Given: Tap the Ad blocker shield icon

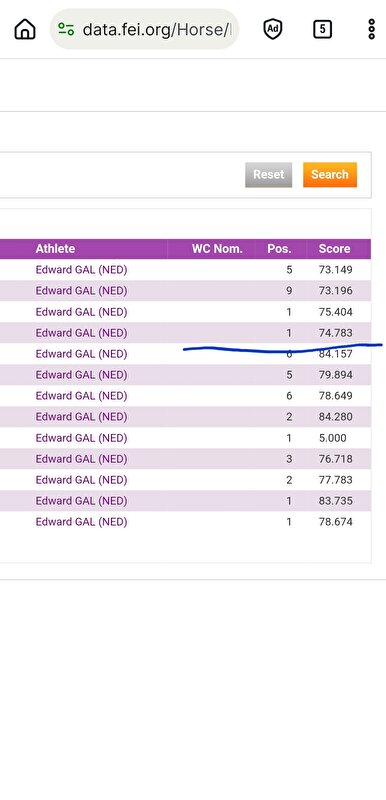Looking at the screenshot, I should coord(273,29).
